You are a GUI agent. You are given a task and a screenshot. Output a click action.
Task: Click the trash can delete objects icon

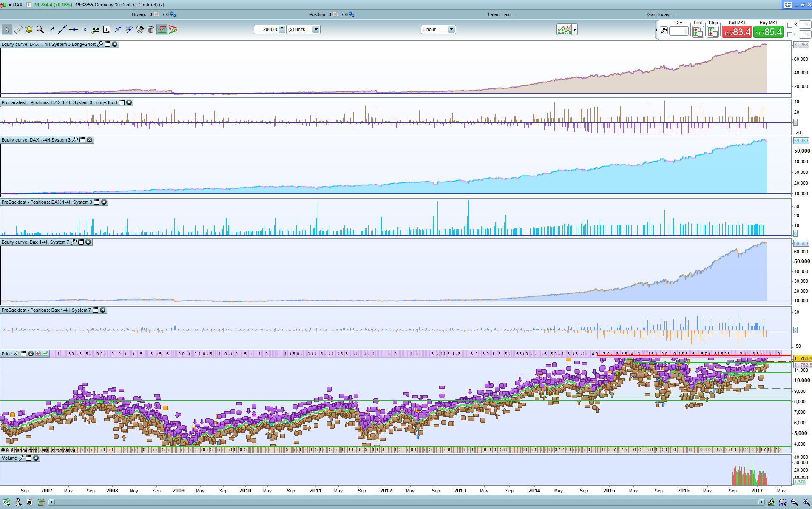tap(151, 29)
